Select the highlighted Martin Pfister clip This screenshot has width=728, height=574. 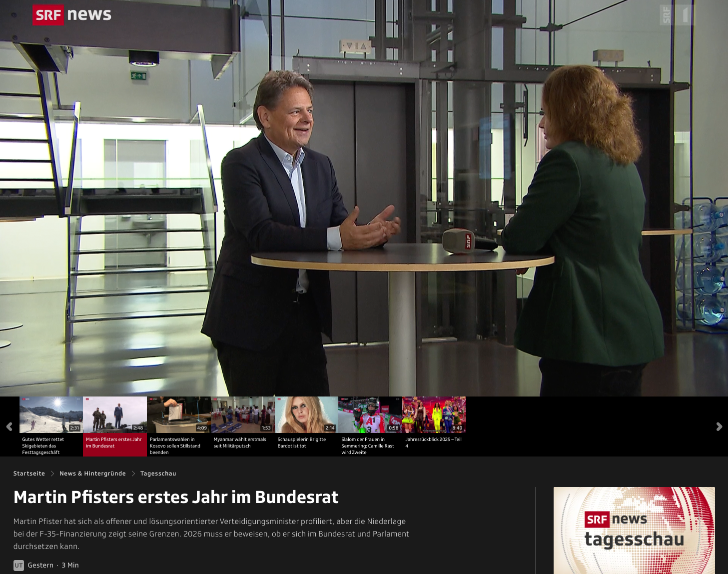[115, 426]
